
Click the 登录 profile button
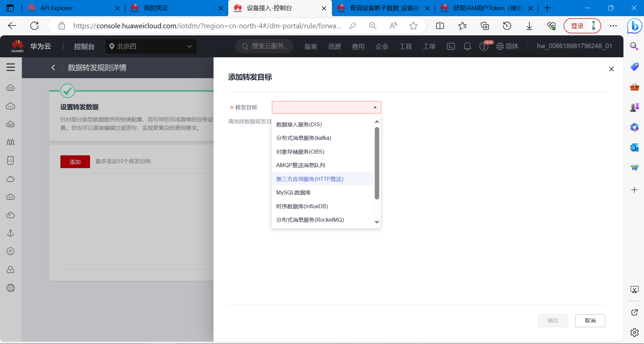pos(582,26)
